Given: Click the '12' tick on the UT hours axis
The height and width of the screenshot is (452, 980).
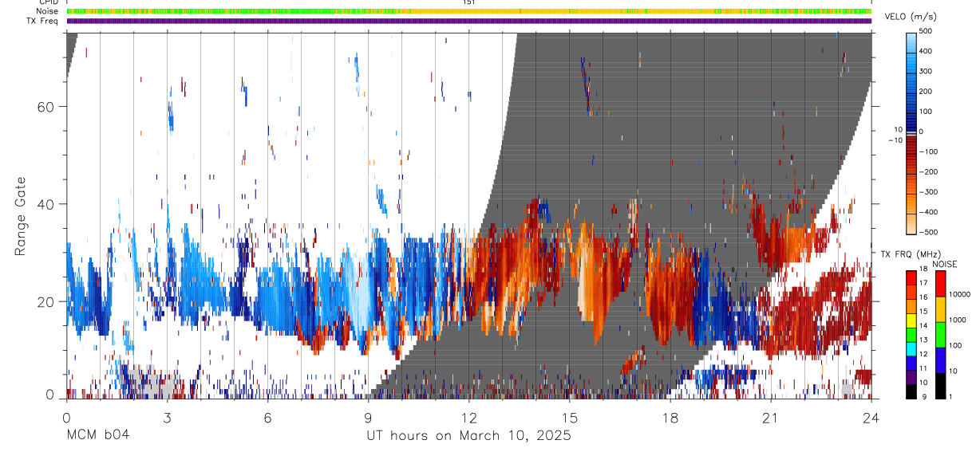Looking at the screenshot, I should click(x=468, y=418).
